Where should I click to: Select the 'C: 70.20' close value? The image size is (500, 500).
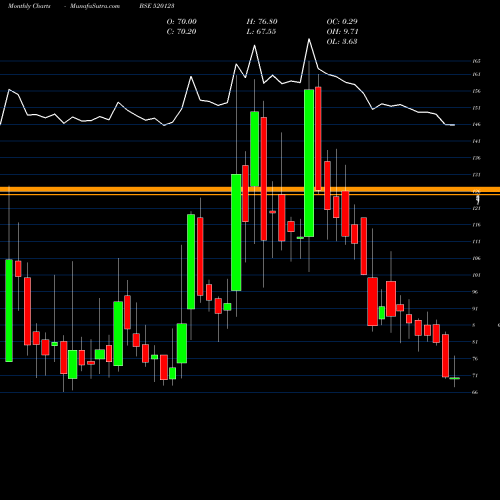(182, 32)
